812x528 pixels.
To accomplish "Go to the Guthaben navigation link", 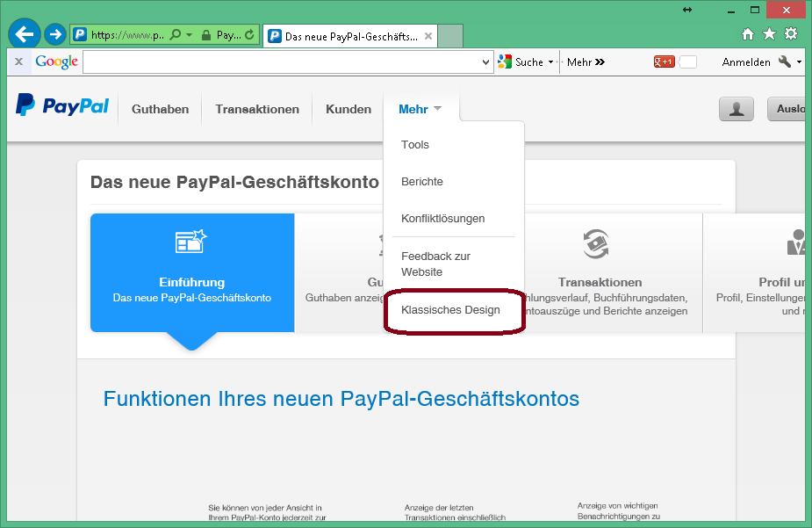I will (160, 109).
